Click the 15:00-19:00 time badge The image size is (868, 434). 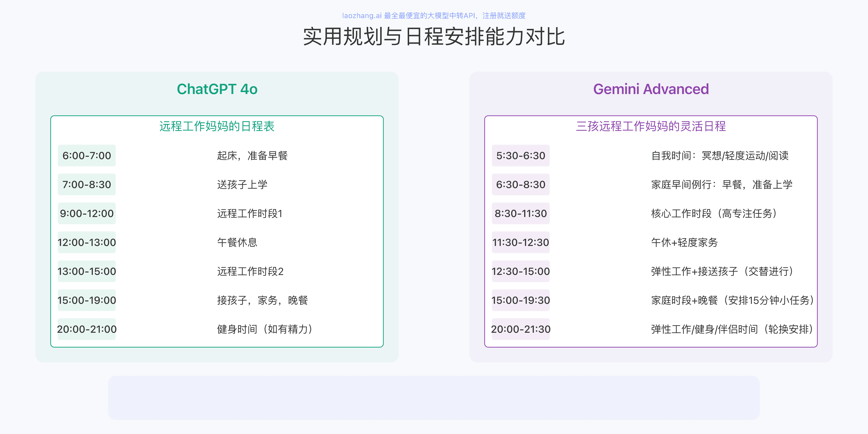(87, 301)
